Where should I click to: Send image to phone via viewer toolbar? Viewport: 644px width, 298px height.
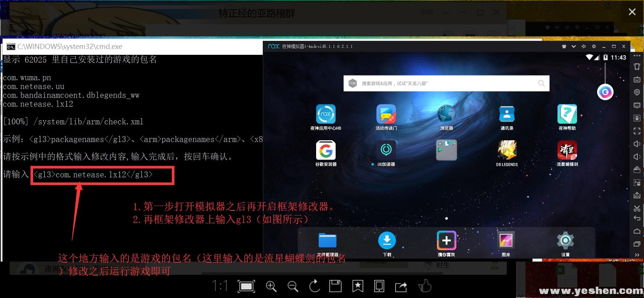(379, 286)
